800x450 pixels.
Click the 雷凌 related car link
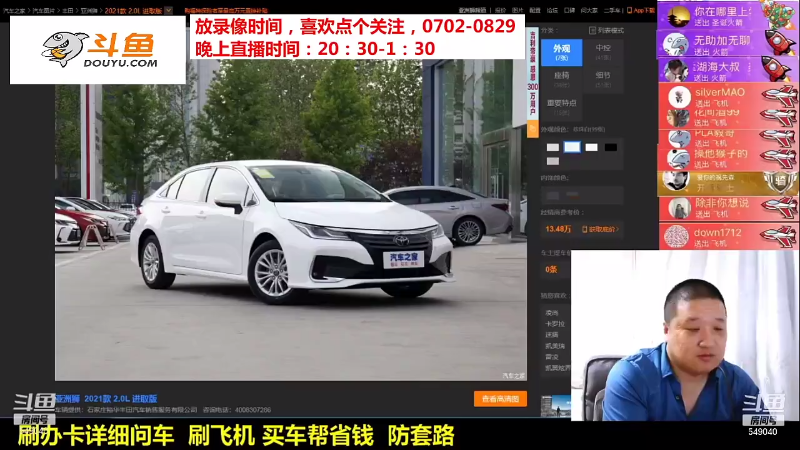552,357
